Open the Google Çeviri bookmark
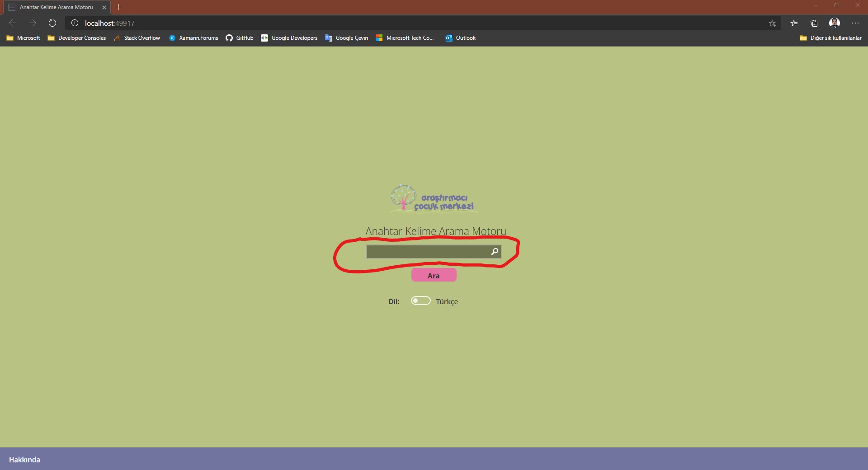 point(347,38)
